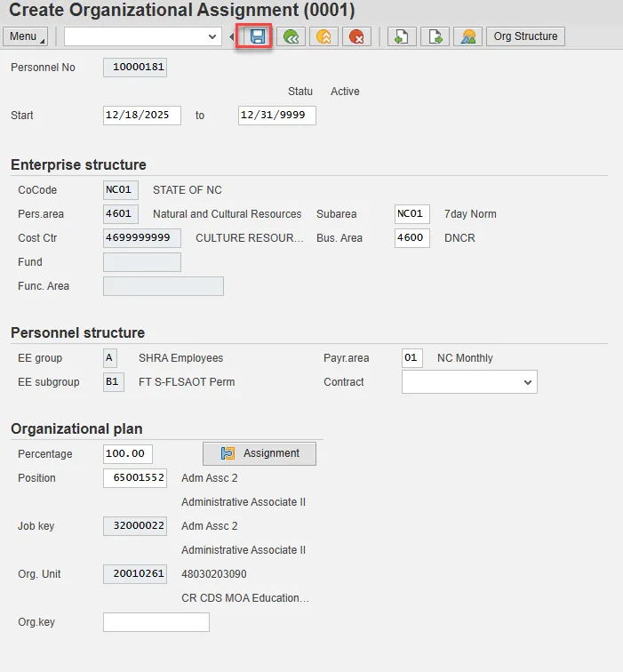623x672 pixels.
Task: Click the orange Exit icon
Action: [x=323, y=36]
